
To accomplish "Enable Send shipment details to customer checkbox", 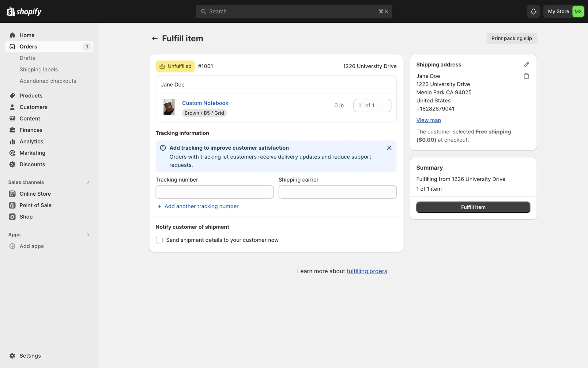I will (159, 240).
